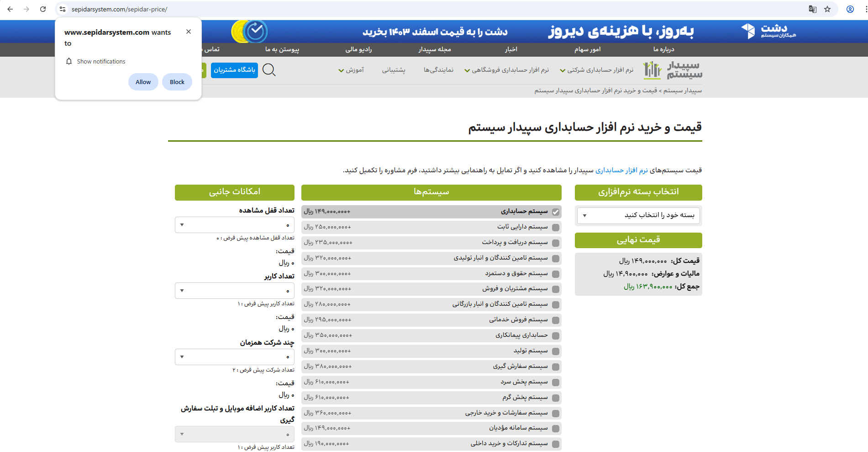This screenshot has width=868, height=452.
Task: Click the Sepidar System logo
Action: click(673, 70)
